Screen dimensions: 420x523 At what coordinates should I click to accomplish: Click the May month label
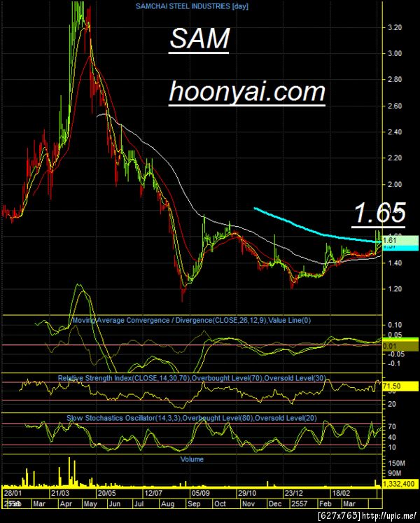click(90, 503)
